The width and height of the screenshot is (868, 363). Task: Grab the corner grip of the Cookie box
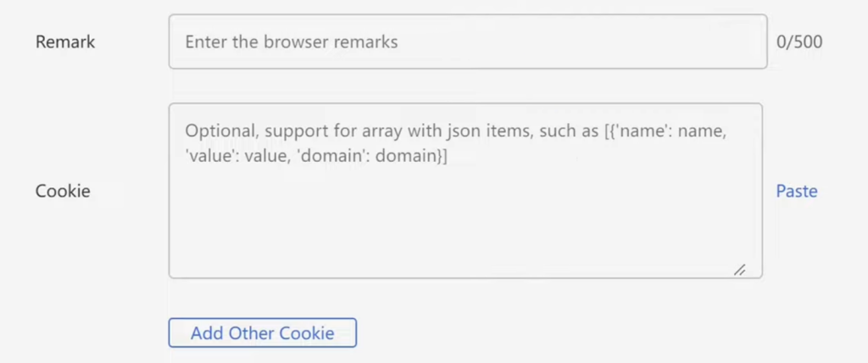coord(739,269)
